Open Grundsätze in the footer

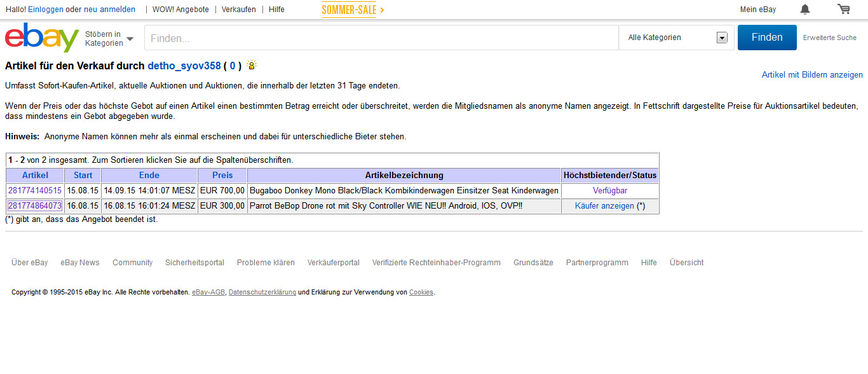(534, 263)
